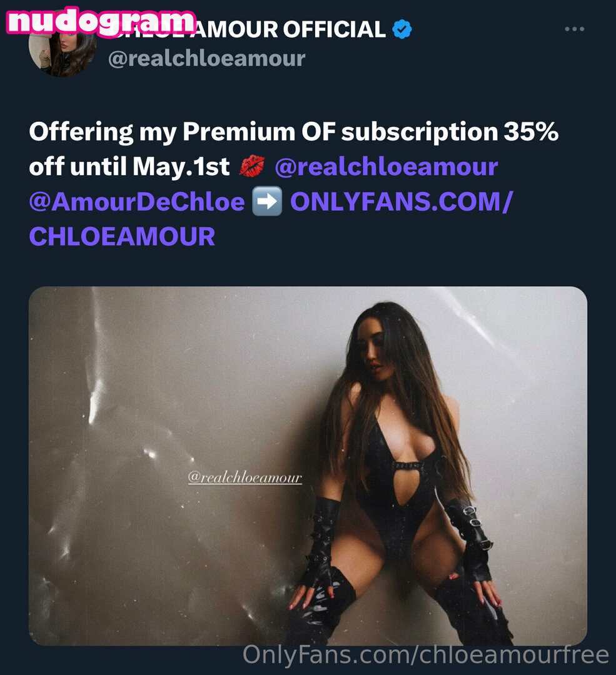Click the red kiss mark emoji
This screenshot has height=675, width=616.
point(252,167)
